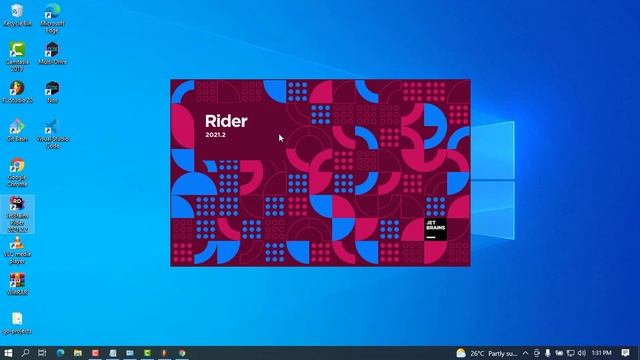
Task: Open Google Chrome from the taskbar
Action: click(x=182, y=353)
